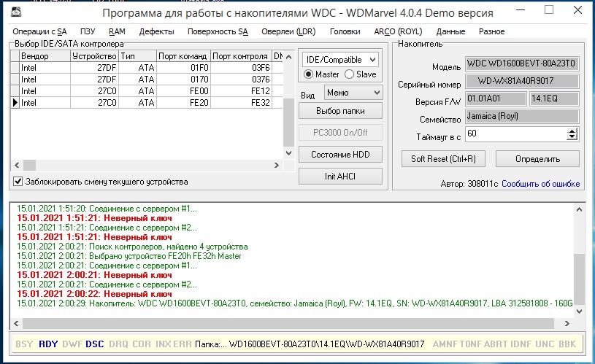
Task: Click the log panel scroll left arrow
Action: pyautogui.click(x=16, y=323)
